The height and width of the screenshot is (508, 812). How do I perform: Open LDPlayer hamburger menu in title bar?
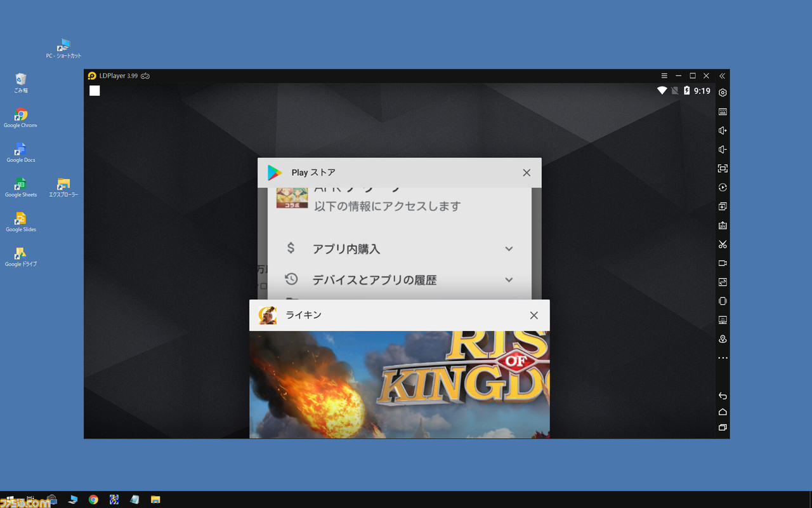(664, 76)
